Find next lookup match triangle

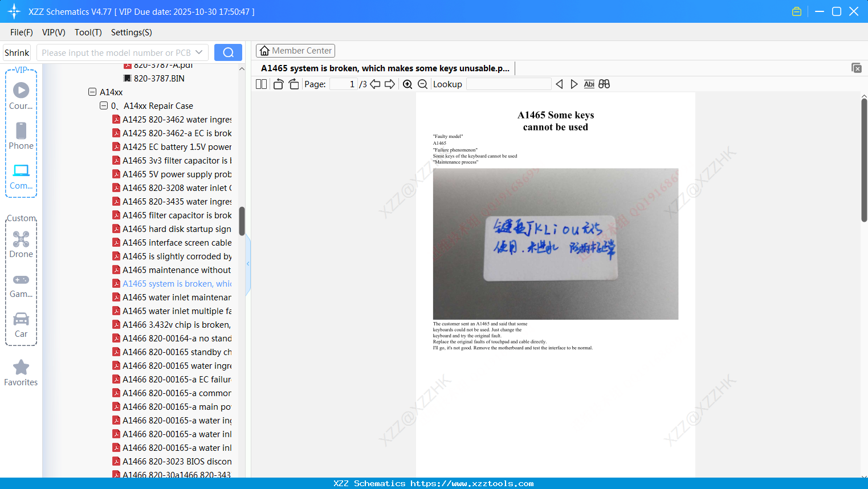[x=574, y=84]
